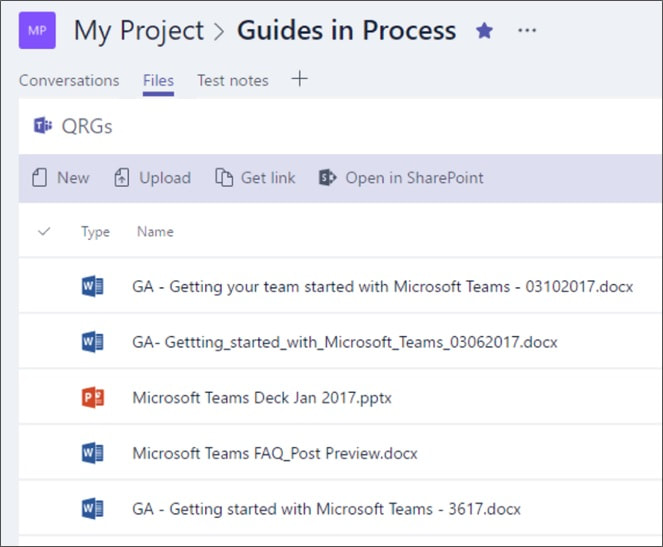Click the Get link button label

[268, 178]
